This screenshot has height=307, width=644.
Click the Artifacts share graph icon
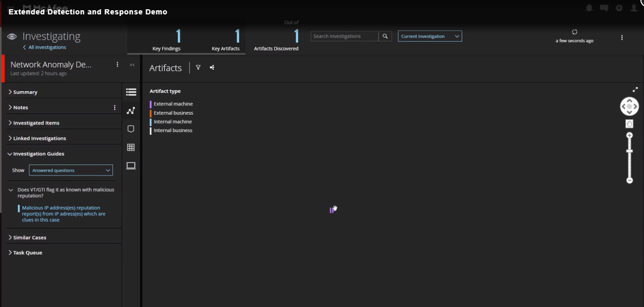coord(212,67)
